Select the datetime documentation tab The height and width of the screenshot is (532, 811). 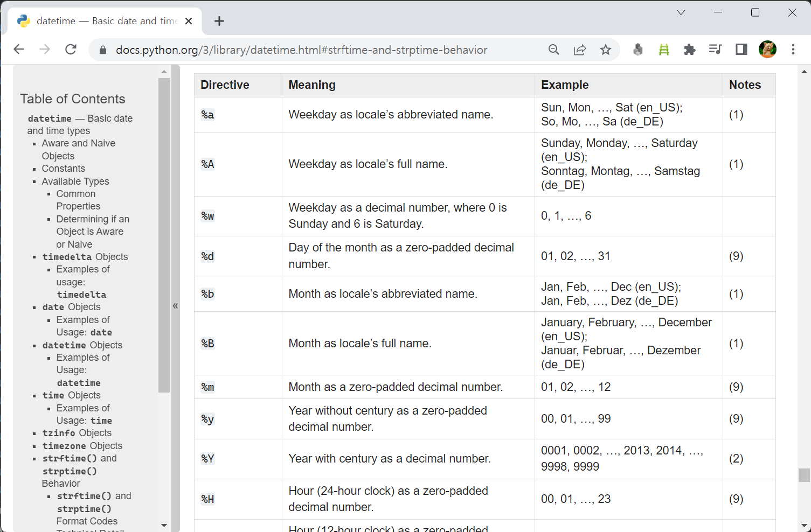[105, 21]
